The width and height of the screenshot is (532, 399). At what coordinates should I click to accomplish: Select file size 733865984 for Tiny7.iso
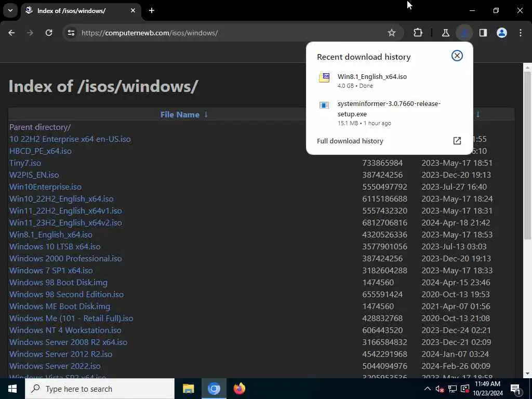[x=382, y=163]
